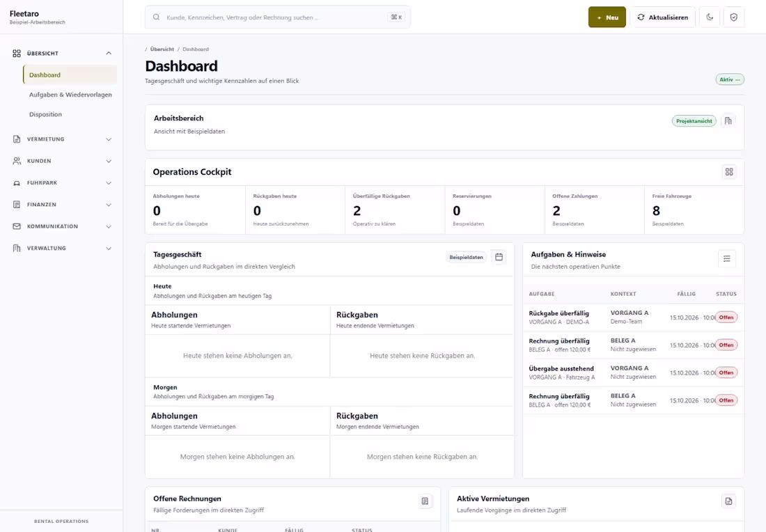766x532 pixels.
Task: Click the grid icon in Operations Cockpit
Action: click(729, 172)
